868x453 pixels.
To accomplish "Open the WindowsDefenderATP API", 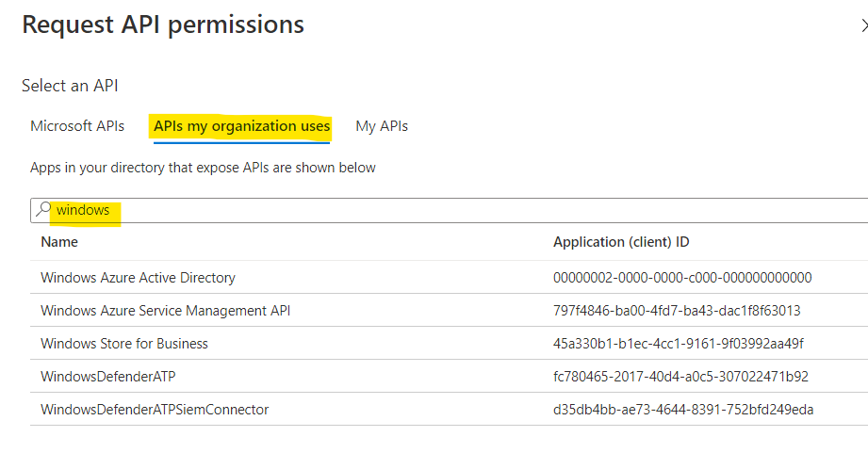I will tap(108, 377).
